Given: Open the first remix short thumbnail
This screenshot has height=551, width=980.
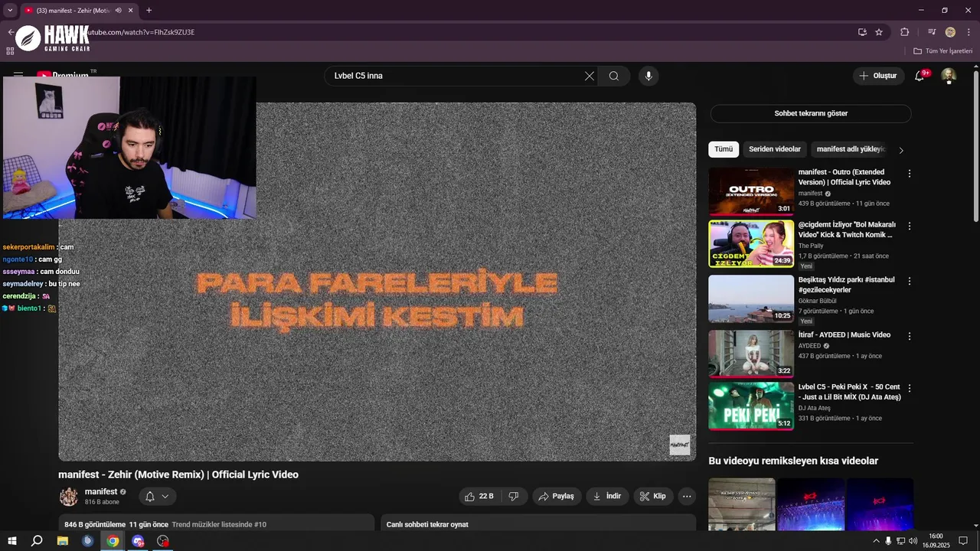Looking at the screenshot, I should 742,504.
